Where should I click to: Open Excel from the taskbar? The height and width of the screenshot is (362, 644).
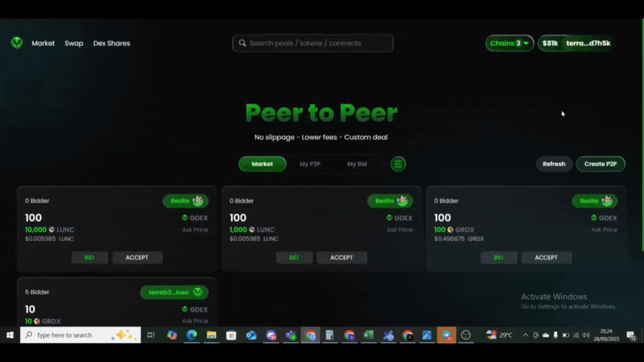[x=368, y=335]
